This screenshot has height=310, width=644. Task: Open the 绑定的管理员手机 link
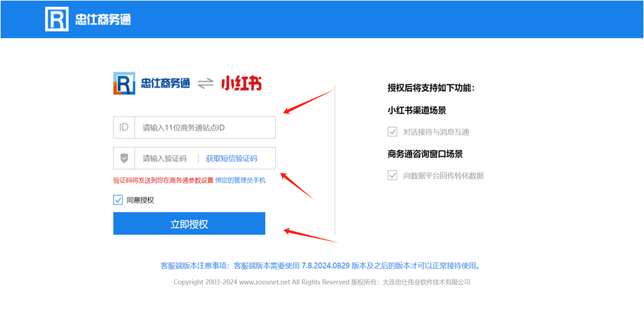(240, 180)
